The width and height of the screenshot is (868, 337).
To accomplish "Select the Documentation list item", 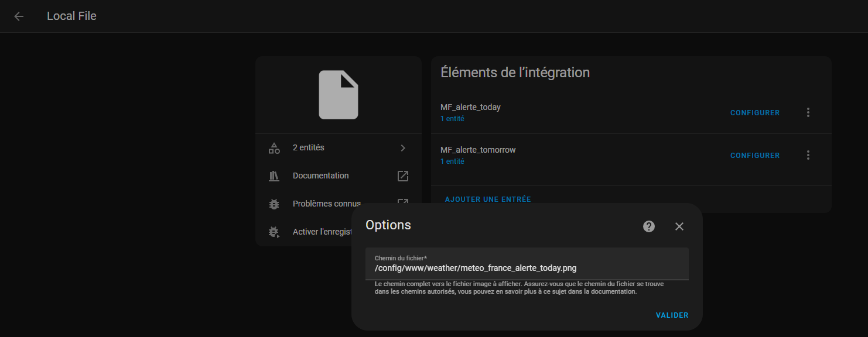I will (x=339, y=176).
